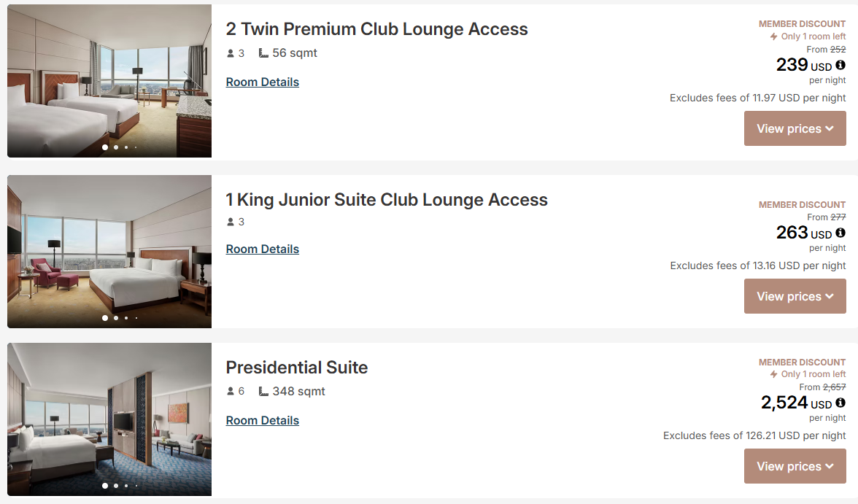Click the Presidential Suite room photo
The image size is (858, 504).
pos(109,419)
